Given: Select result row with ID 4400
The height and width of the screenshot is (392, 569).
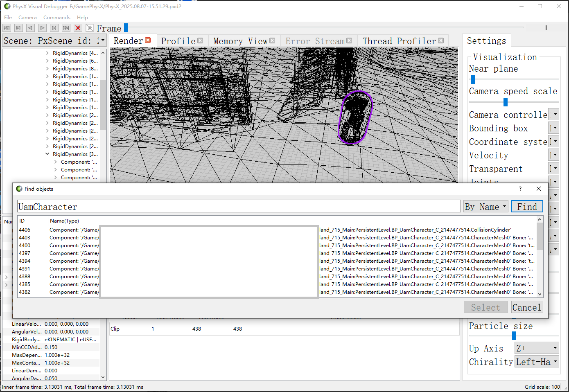Looking at the screenshot, I should click(x=277, y=245).
